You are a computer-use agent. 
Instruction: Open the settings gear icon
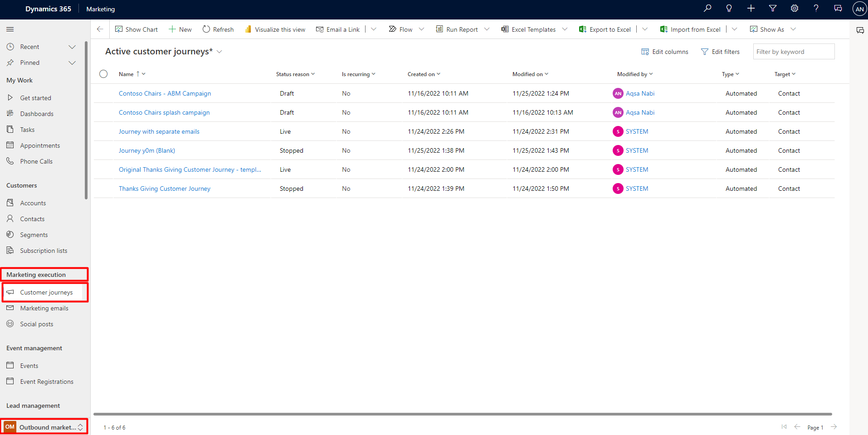[x=794, y=8]
